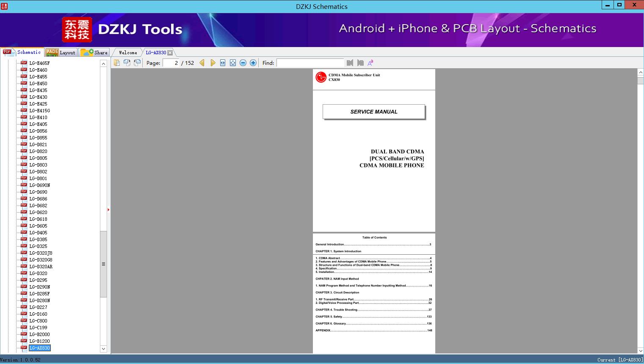The height and width of the screenshot is (364, 644).
Task: Click the PDF icon beside LG-E450
Action: pos(24,83)
